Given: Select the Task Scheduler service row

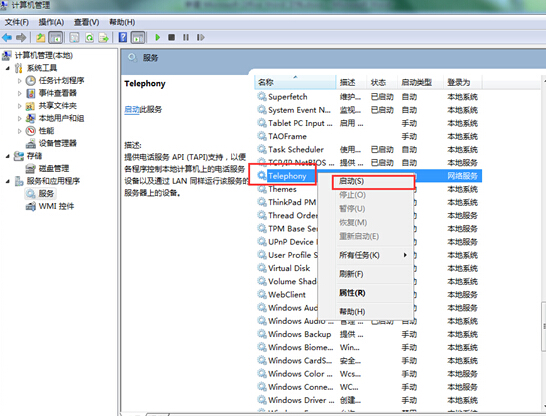Looking at the screenshot, I should click(x=369, y=150).
